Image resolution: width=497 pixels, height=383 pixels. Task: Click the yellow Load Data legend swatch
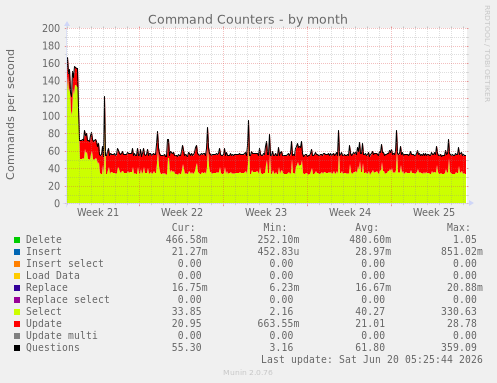click(17, 276)
